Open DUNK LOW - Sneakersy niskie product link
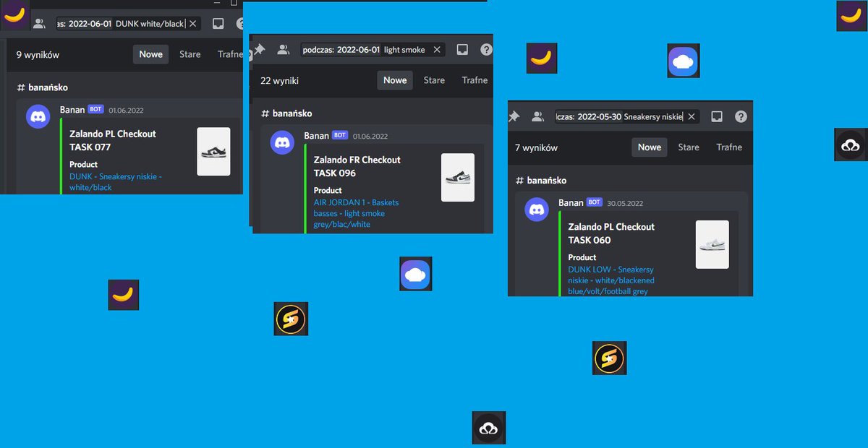Screen dimensions: 868x448 (x=611, y=280)
